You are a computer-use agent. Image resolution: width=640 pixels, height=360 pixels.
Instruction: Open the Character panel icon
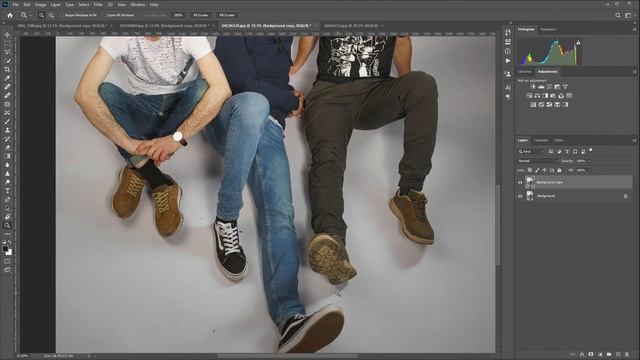(x=508, y=87)
